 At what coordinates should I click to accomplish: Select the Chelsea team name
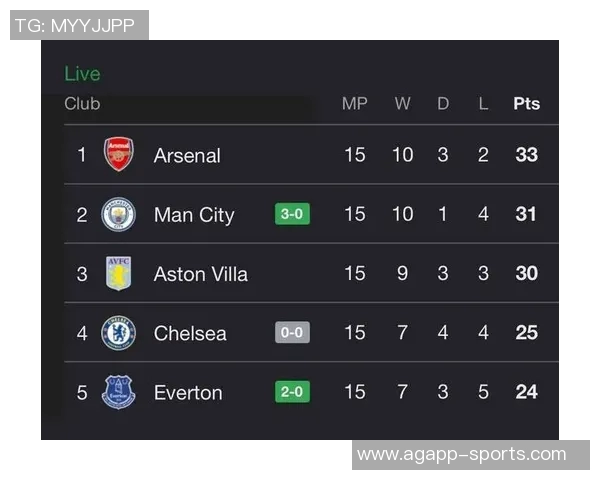(190, 333)
